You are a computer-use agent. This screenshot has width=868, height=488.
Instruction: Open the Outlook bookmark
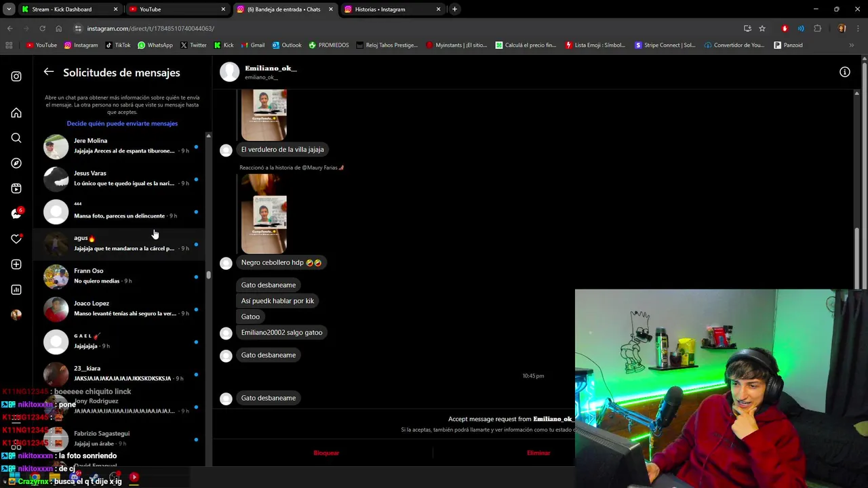coord(287,45)
